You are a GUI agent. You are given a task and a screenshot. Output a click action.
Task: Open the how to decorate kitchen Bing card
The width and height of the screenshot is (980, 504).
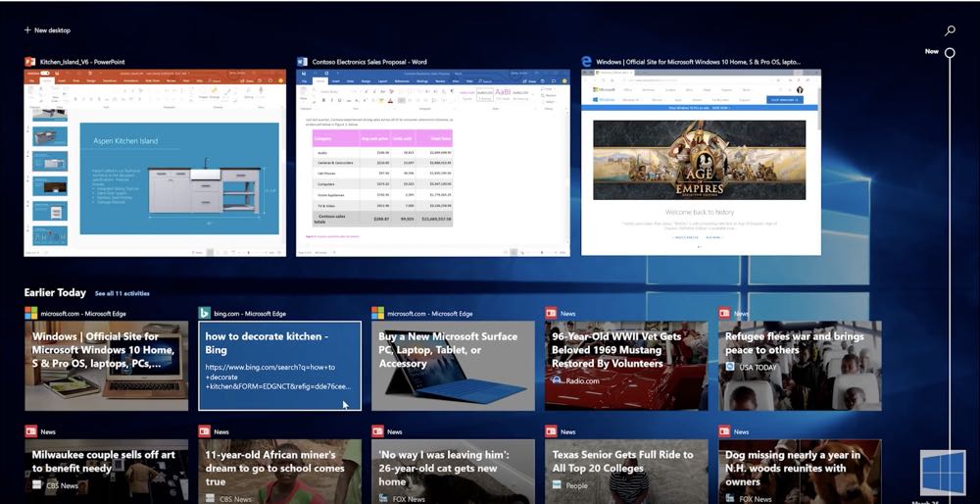click(280, 366)
